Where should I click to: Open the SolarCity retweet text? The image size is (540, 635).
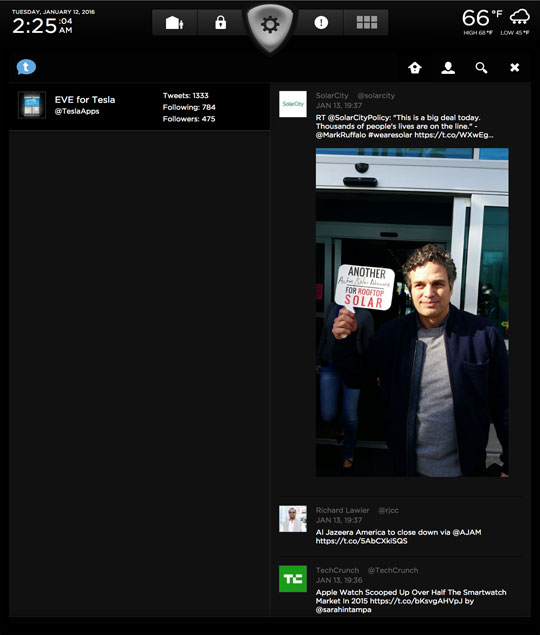click(405, 126)
